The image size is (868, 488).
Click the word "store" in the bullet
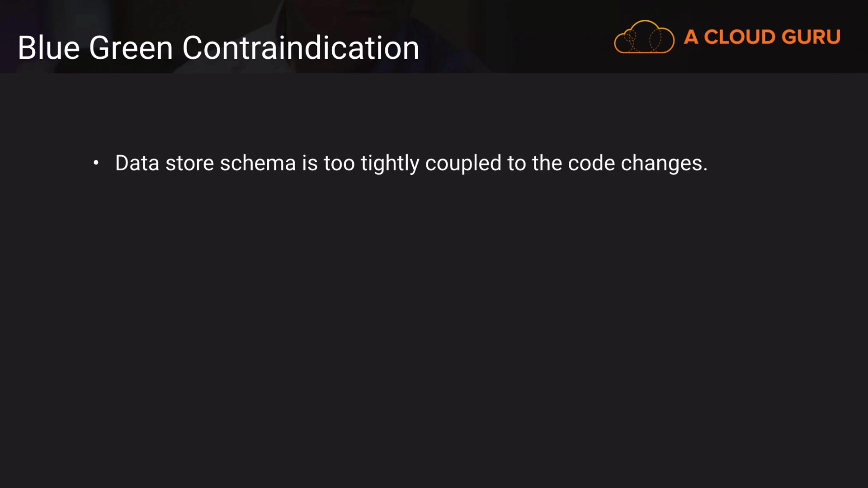pyautogui.click(x=189, y=163)
